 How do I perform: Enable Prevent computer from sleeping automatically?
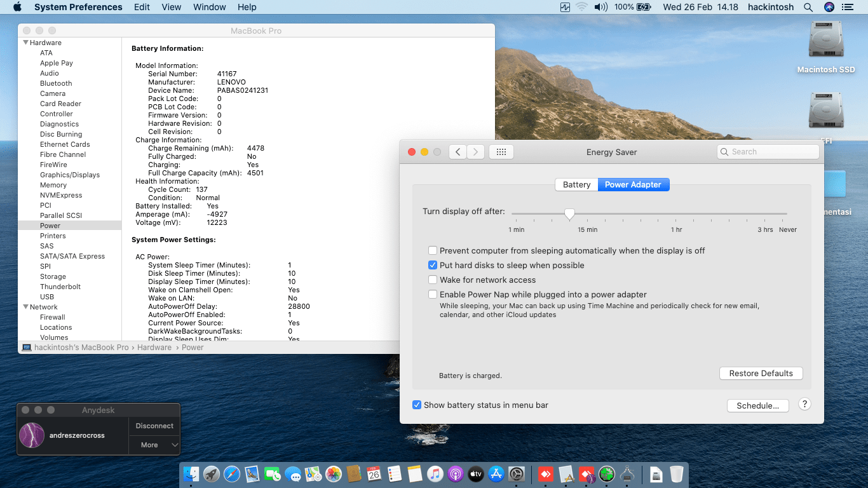pos(433,250)
